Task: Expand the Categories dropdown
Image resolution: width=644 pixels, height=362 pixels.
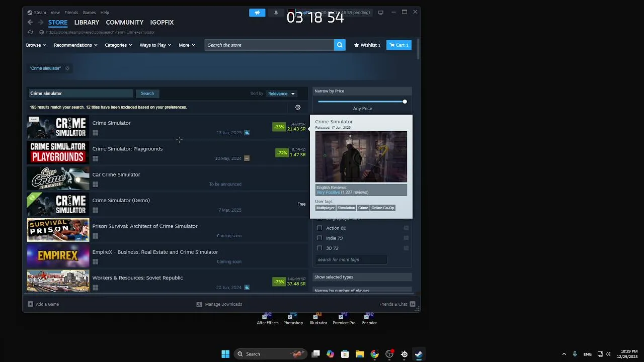Action: pyautogui.click(x=119, y=45)
